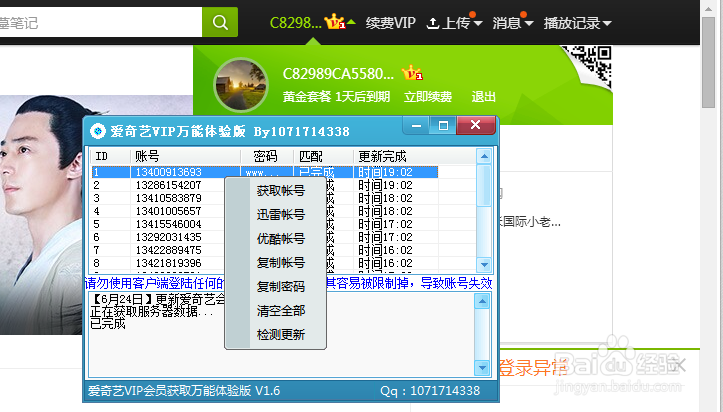Select 获取帐号 from the context menu
The width and height of the screenshot is (723, 412).
(280, 190)
